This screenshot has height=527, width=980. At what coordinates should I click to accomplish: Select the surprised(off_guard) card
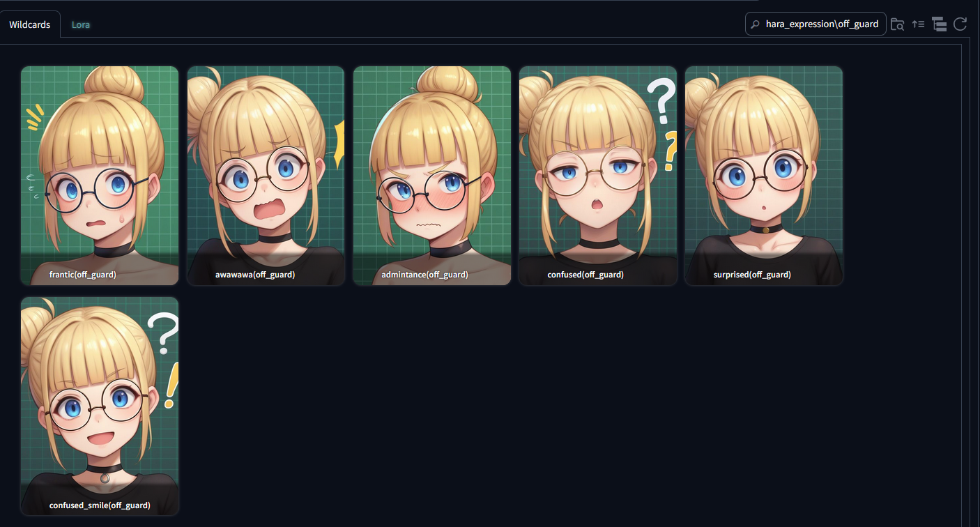pyautogui.click(x=764, y=176)
